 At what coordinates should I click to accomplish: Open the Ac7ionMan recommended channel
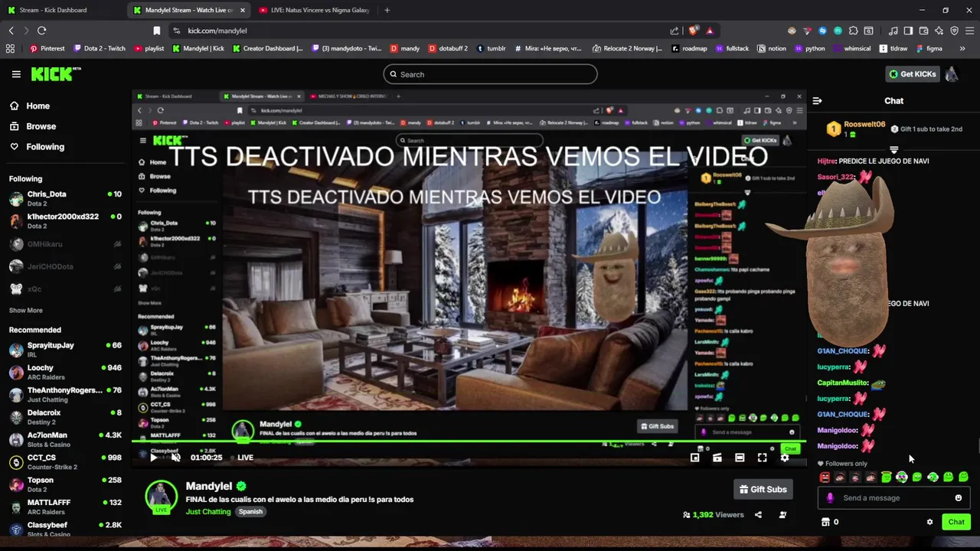tap(65, 439)
